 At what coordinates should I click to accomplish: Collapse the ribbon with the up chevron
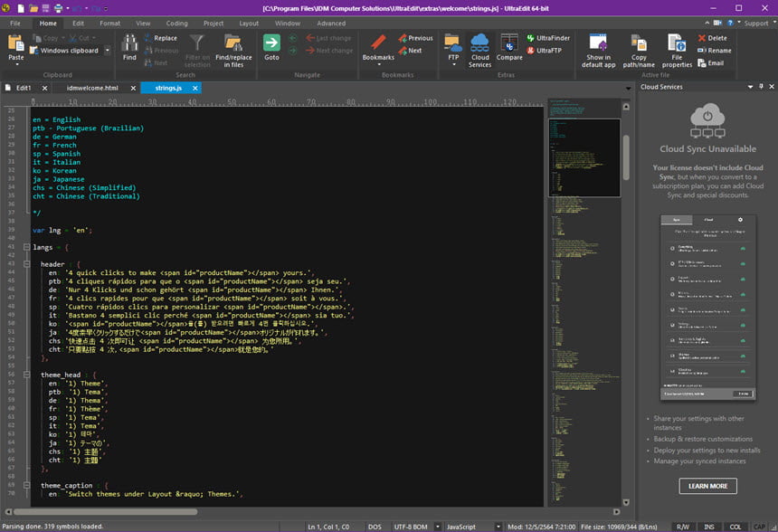click(707, 23)
